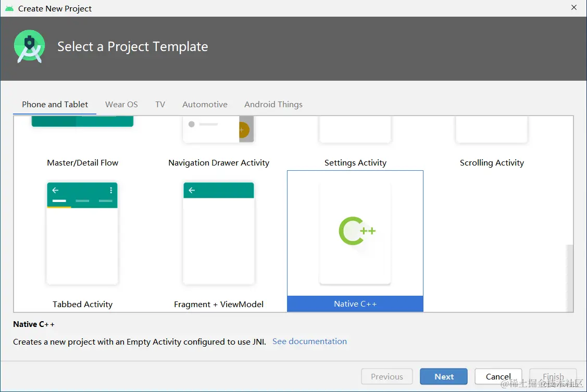Select the Navigation Drawer Activity preview

(x=219, y=129)
